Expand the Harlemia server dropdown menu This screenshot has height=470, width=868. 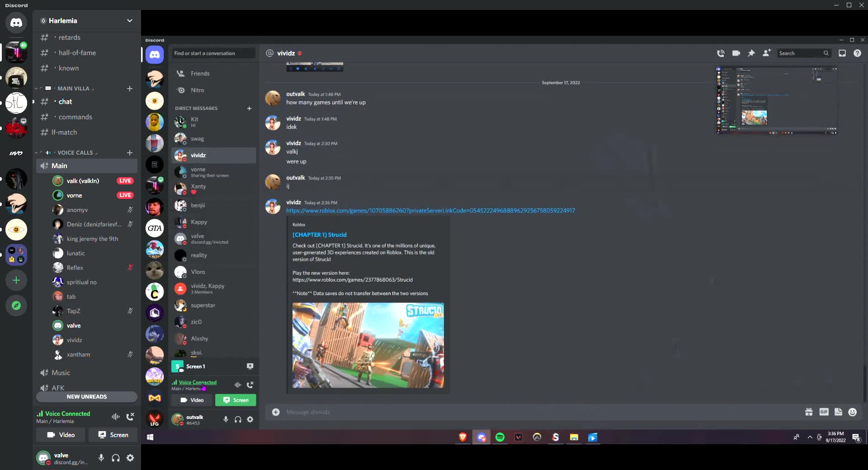click(129, 21)
